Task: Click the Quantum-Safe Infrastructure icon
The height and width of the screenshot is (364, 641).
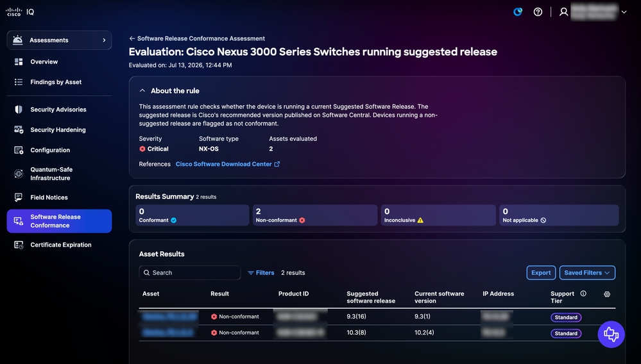Action: click(19, 174)
